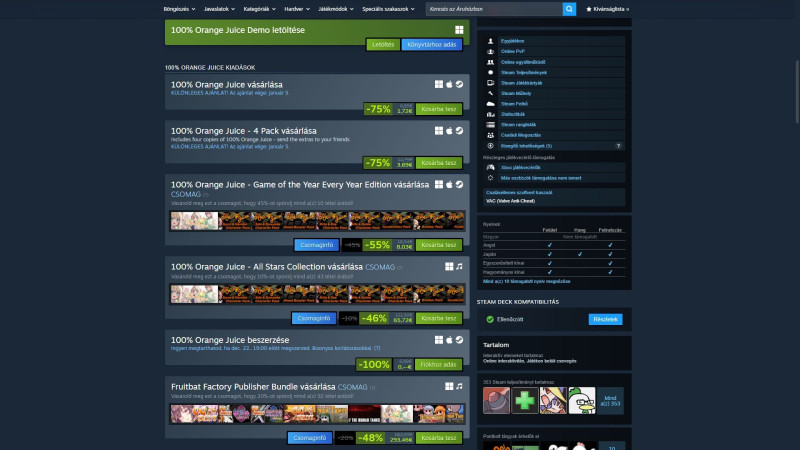Open the Kategóriák dropdown menu
Viewport: 800px width, 450px height.
[x=259, y=9]
